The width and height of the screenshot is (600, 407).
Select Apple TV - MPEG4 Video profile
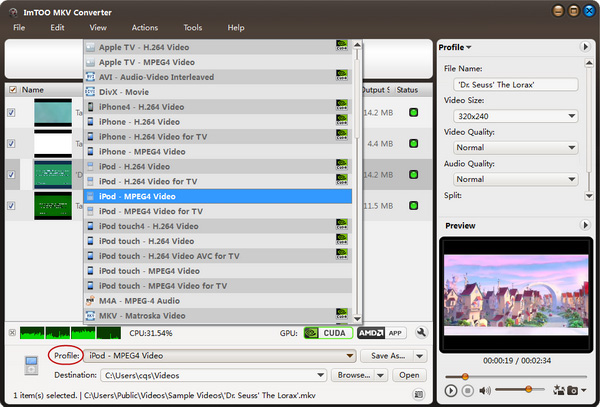tap(218, 62)
